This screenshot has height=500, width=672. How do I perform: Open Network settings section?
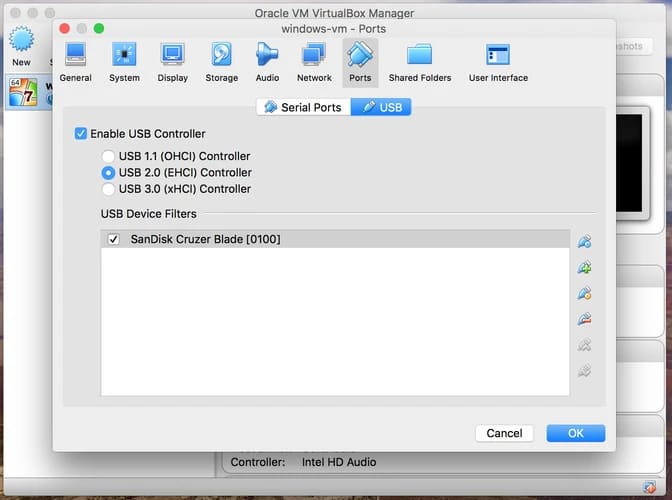coord(314,63)
